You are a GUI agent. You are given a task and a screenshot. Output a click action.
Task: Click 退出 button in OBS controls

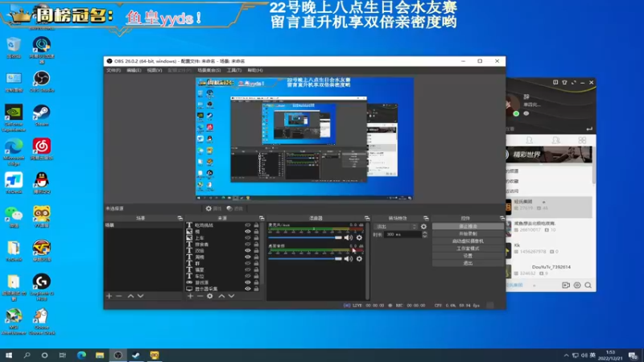click(468, 264)
